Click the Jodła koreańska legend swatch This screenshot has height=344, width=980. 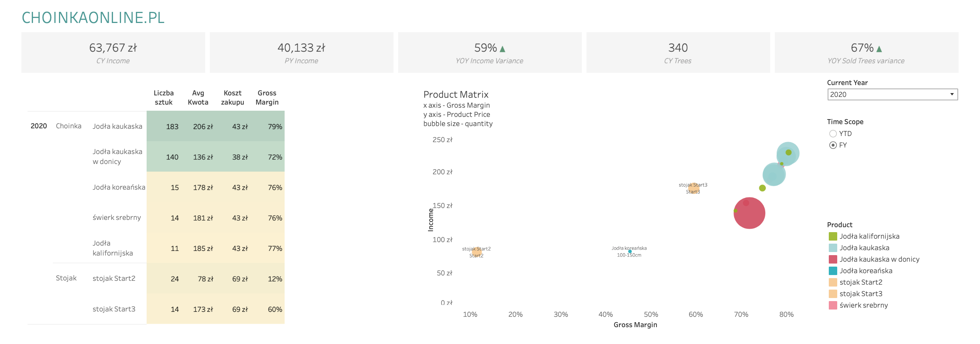tap(833, 271)
